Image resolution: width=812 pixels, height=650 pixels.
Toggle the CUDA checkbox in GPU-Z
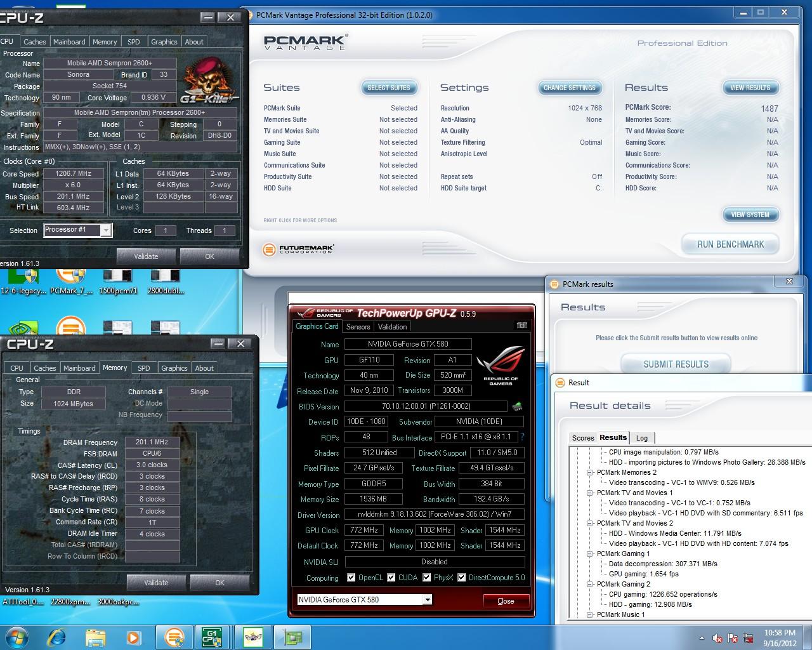coord(391,578)
